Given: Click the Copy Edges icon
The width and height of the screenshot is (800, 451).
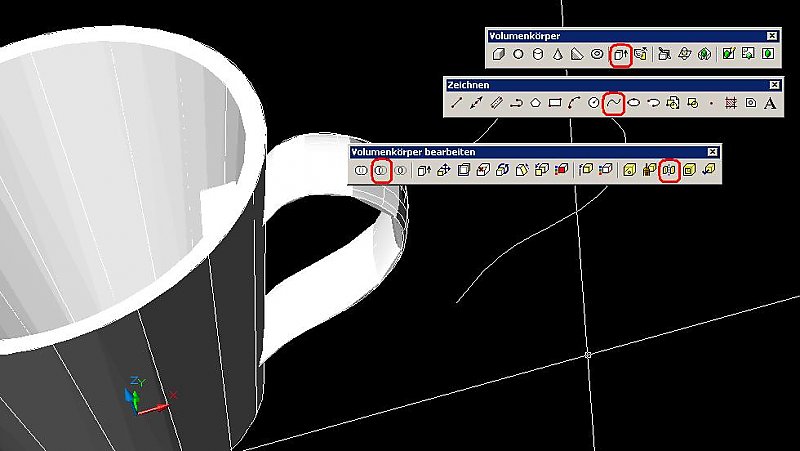Looking at the screenshot, I should (x=586, y=170).
